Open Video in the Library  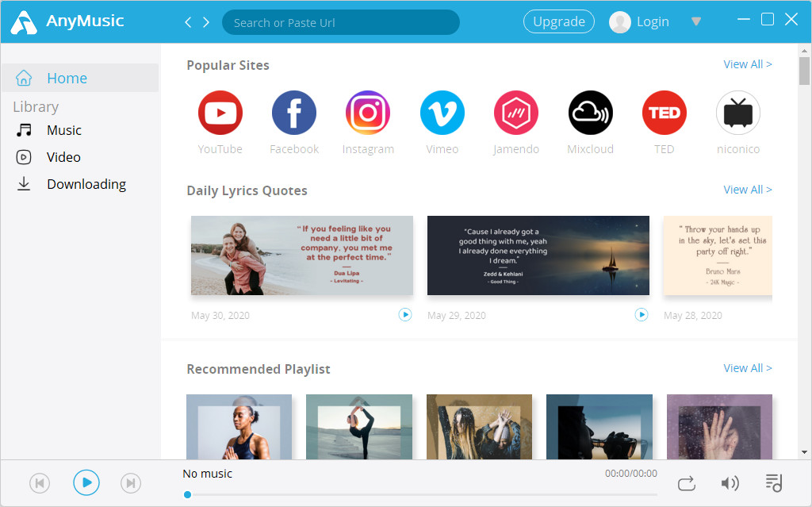(x=63, y=157)
